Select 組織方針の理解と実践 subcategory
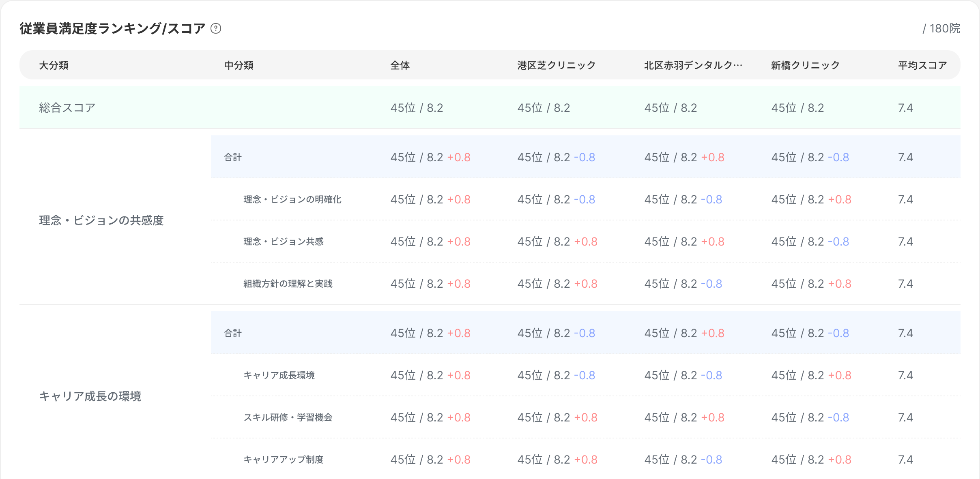The width and height of the screenshot is (980, 479). (288, 284)
